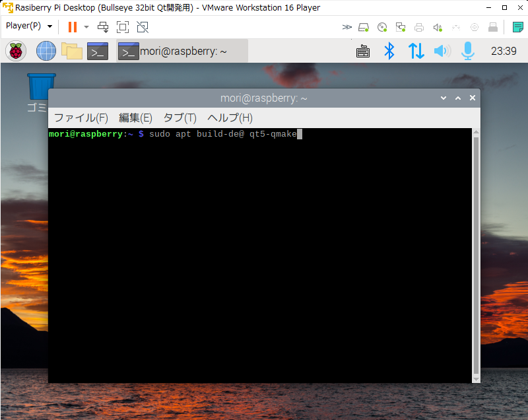528x420 pixels.
Task: Click the terminal vertical scrollbar track
Action: [476, 256]
